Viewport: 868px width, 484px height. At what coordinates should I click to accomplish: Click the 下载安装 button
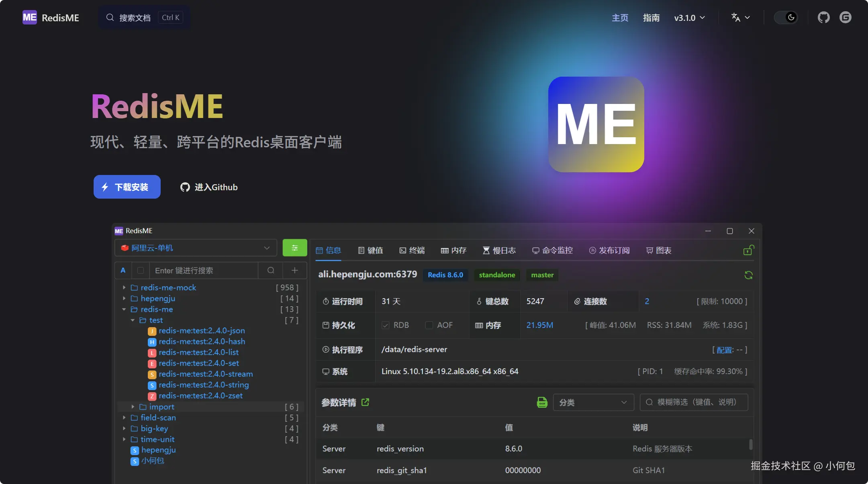127,187
